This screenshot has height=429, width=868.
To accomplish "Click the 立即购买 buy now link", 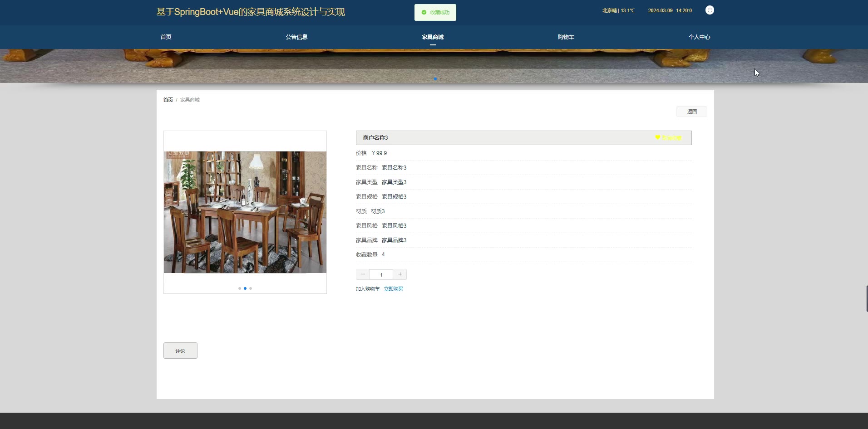I will [393, 289].
